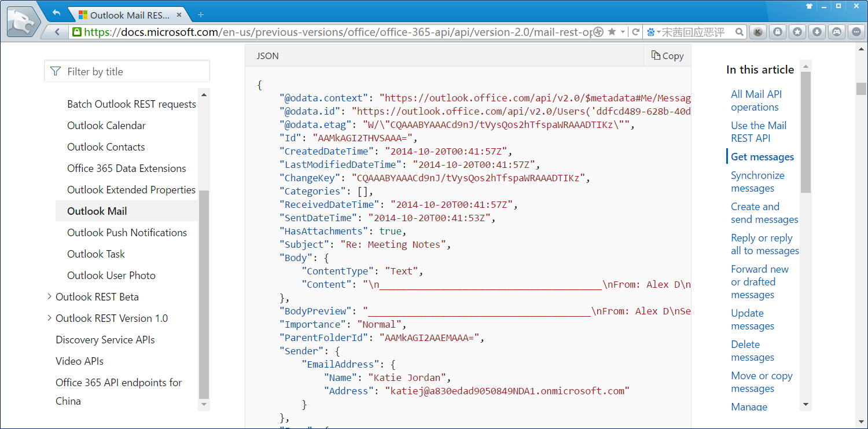Open Outlook Calendar in sidebar
This screenshot has width=868, height=429.
coord(106,126)
